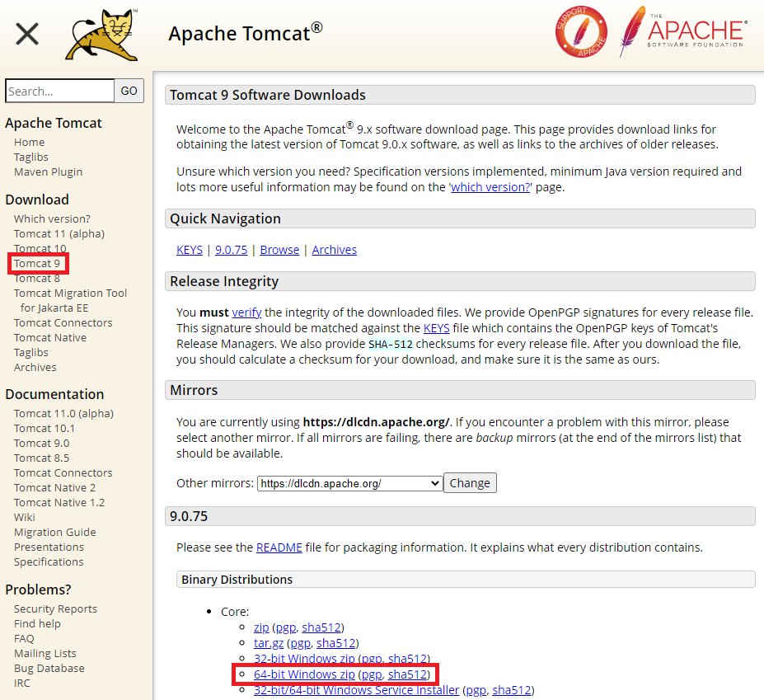Viewport: 764px width, 700px height.
Task: Open the Migration Guide link
Action: click(55, 533)
